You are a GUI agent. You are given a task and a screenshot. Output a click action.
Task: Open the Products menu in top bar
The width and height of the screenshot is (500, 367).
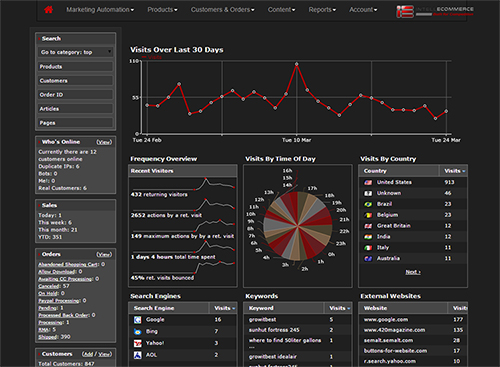pos(162,10)
